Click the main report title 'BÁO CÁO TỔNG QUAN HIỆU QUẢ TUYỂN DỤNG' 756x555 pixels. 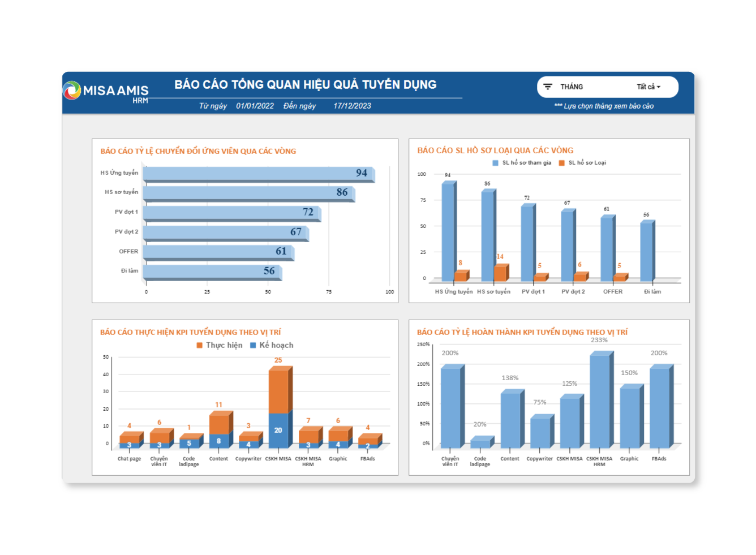tap(305, 85)
